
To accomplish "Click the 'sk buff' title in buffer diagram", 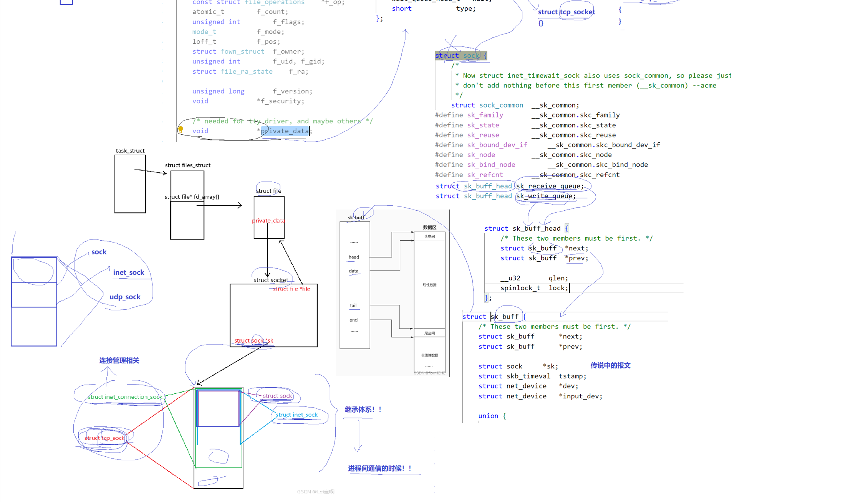I will coord(356,218).
